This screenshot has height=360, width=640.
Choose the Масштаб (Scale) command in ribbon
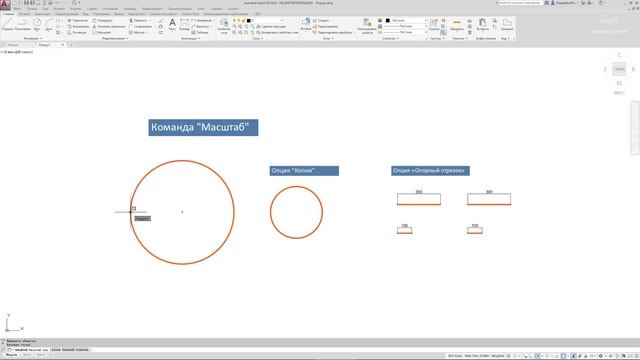coord(102,33)
